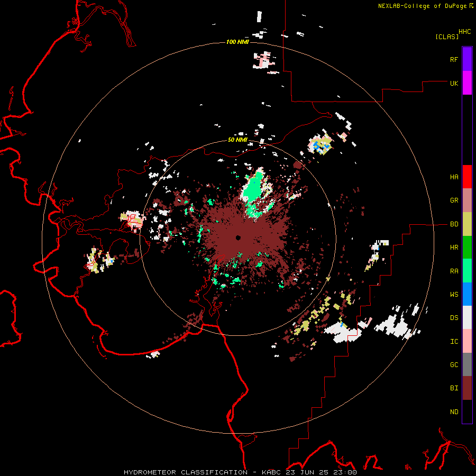Click the RF legend label
This screenshot has width=476, height=476.
coord(454,59)
